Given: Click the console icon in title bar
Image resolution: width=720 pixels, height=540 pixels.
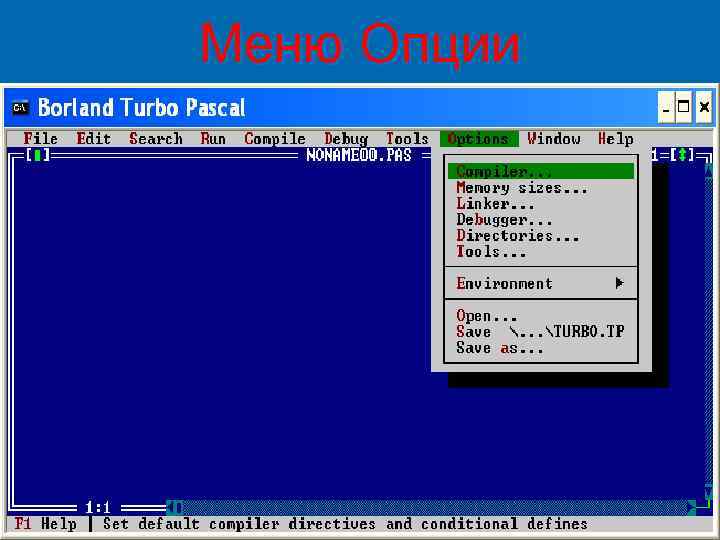Looking at the screenshot, I should [x=20, y=107].
